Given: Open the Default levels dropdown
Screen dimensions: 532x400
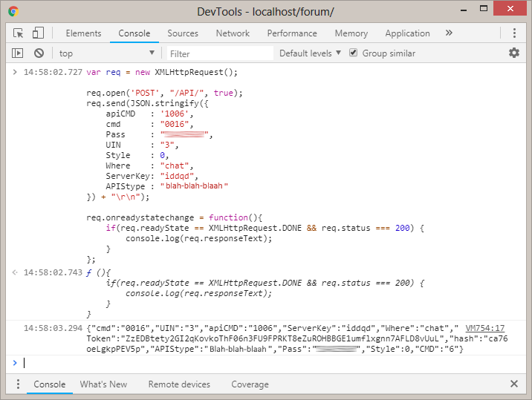Looking at the screenshot, I should coord(310,53).
